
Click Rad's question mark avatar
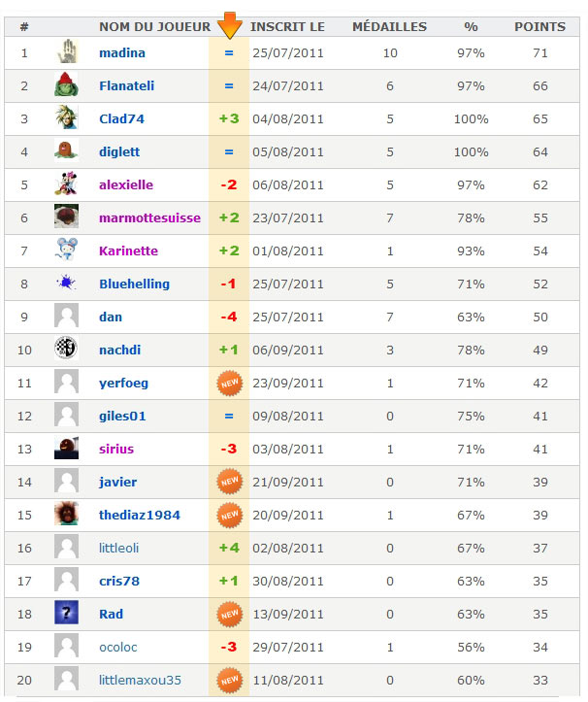click(67, 613)
